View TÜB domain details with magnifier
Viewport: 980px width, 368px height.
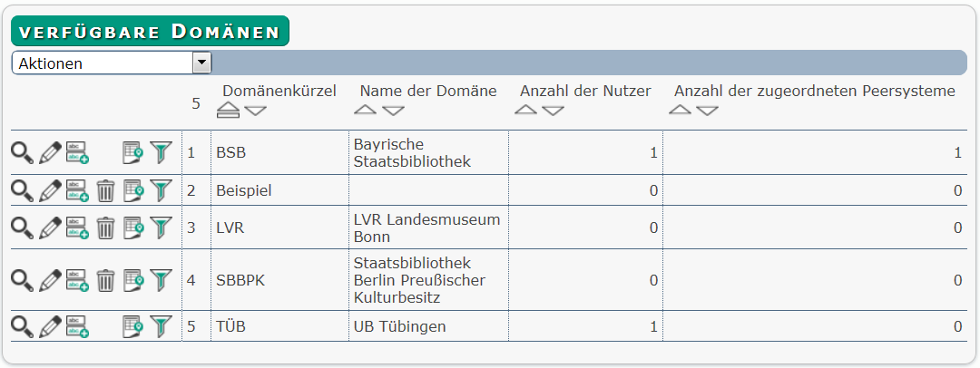coord(23,326)
